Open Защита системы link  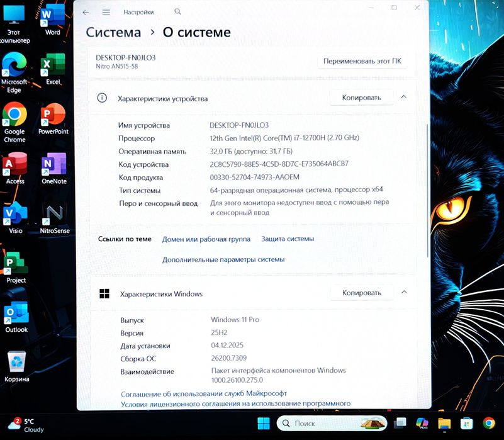coord(288,239)
